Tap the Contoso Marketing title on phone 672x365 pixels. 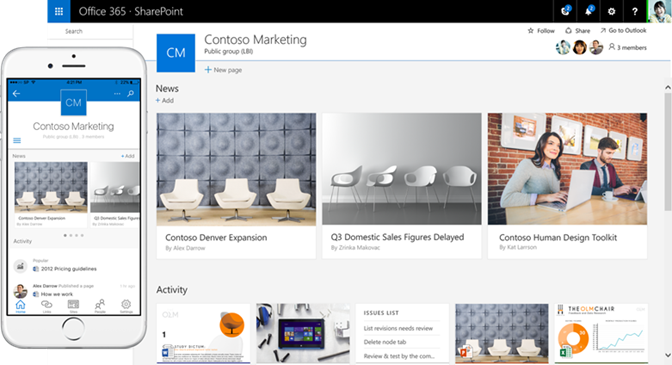coord(73,126)
